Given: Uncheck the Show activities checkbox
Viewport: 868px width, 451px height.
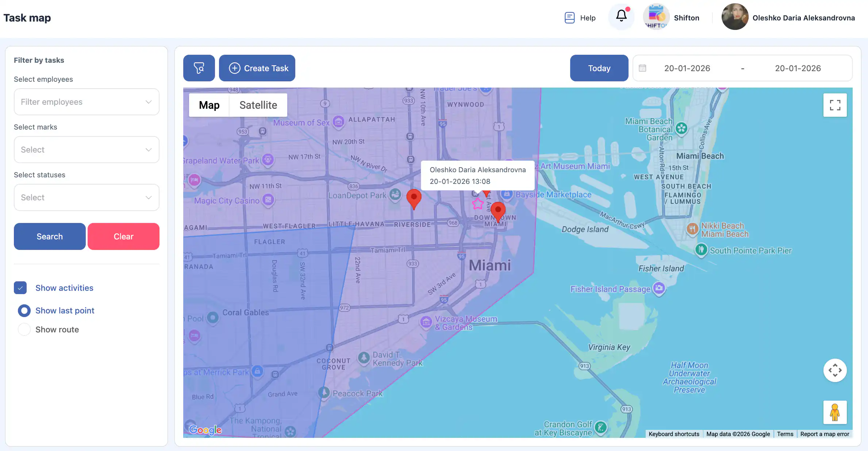Looking at the screenshot, I should [20, 288].
